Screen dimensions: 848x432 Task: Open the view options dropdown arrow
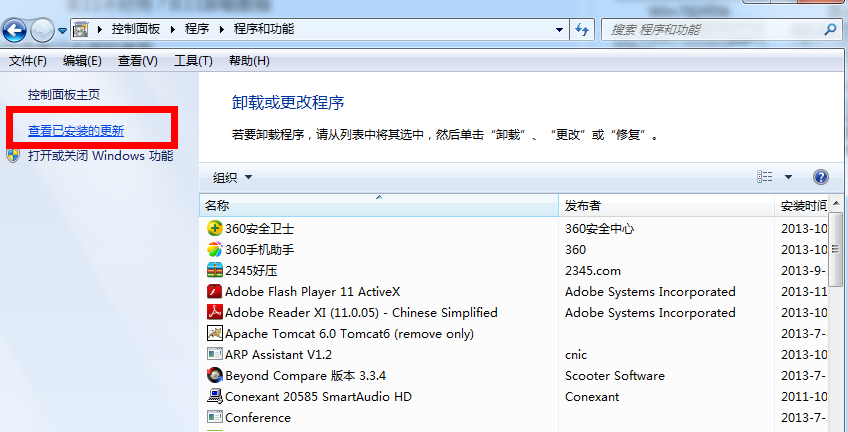click(x=788, y=178)
